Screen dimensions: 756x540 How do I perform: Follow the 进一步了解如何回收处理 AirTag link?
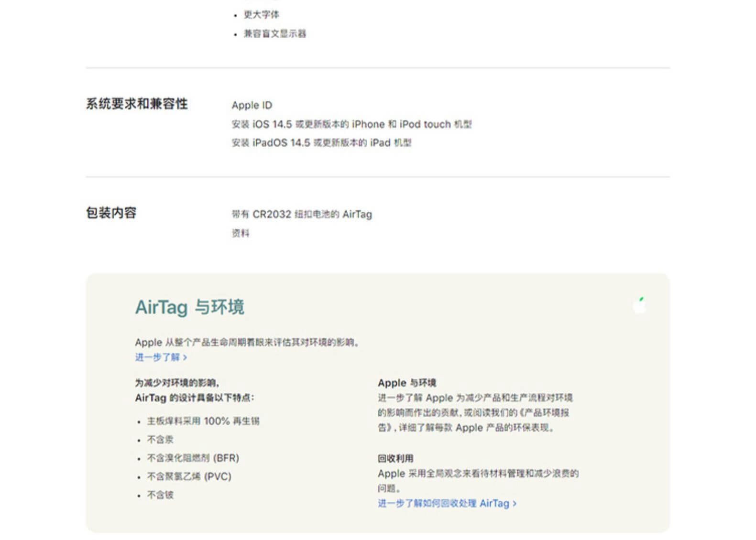(x=447, y=503)
